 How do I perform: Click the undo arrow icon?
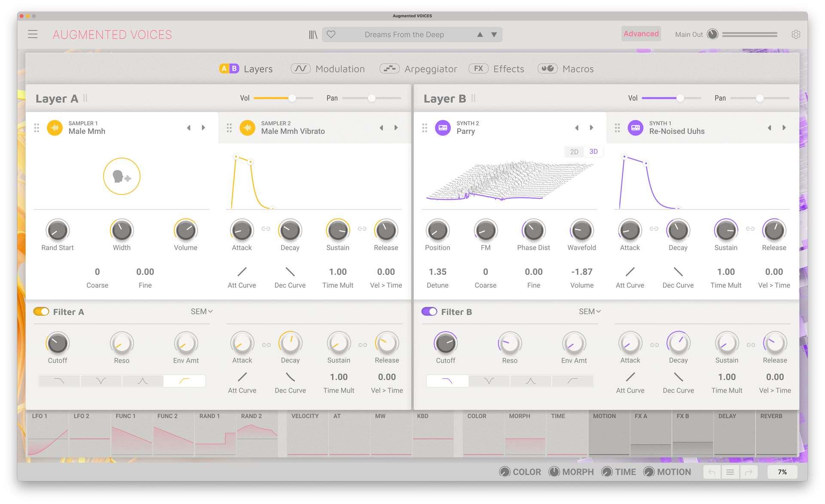[x=712, y=472]
